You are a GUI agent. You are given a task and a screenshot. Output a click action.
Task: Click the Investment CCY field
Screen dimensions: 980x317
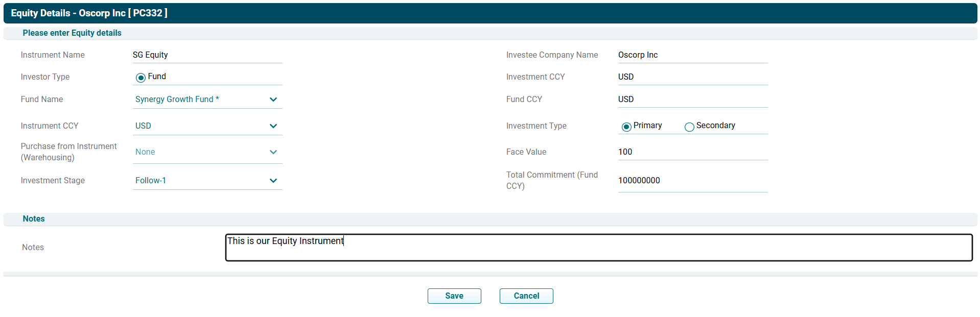pos(692,77)
